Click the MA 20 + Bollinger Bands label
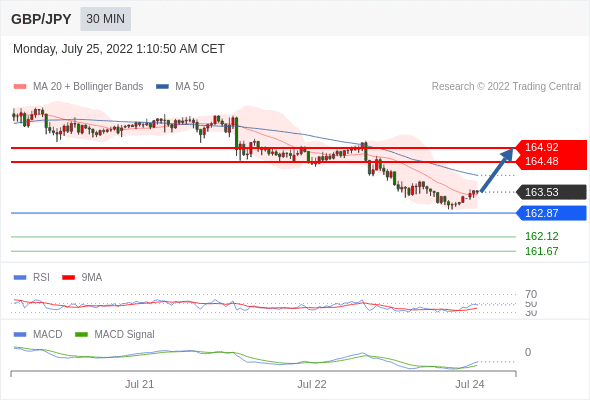 point(88,87)
